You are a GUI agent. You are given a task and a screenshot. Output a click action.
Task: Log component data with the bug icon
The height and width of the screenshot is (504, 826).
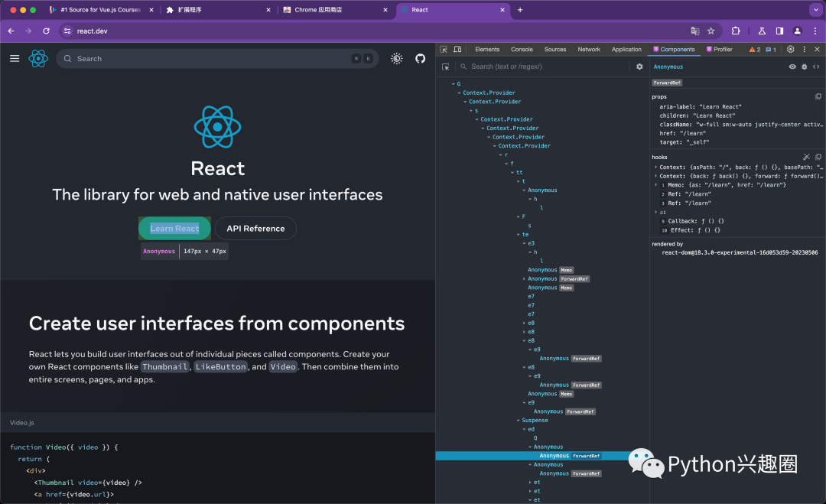(x=805, y=67)
